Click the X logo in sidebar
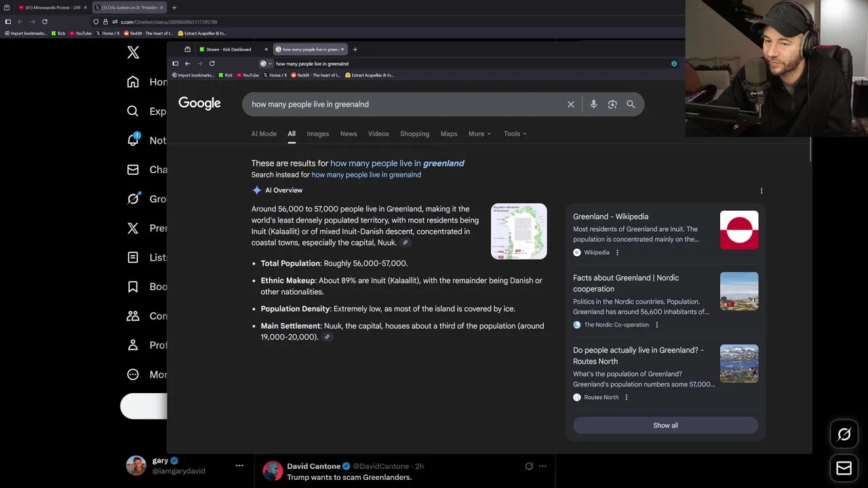This screenshot has width=868, height=488. pos(134,53)
